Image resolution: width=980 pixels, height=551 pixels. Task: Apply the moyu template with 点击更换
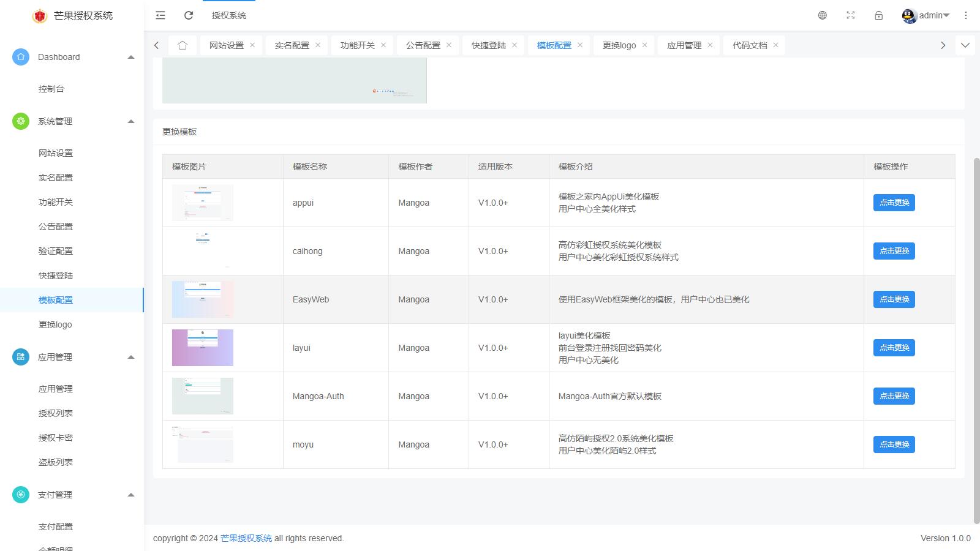point(894,444)
